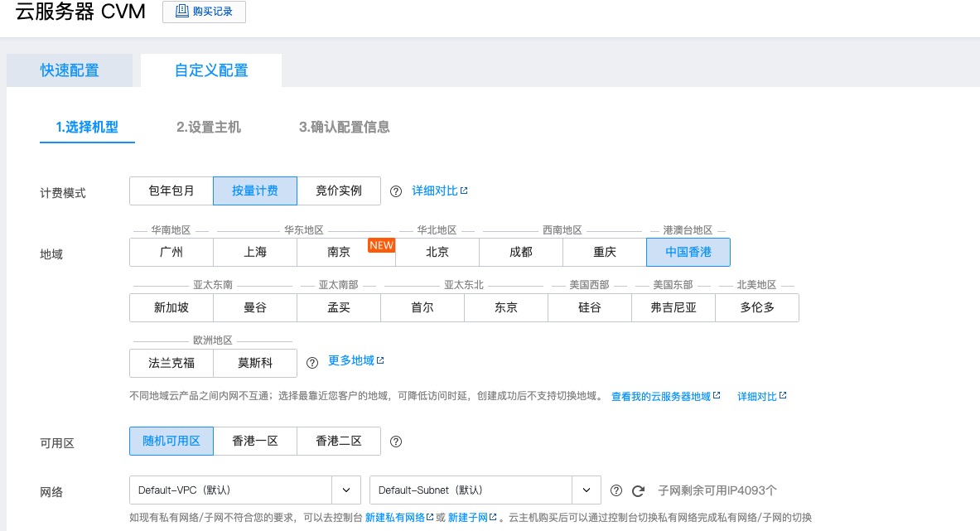Open the 购买记录 (purchase records) page
Screen dimensions: 980x531
[203, 12]
